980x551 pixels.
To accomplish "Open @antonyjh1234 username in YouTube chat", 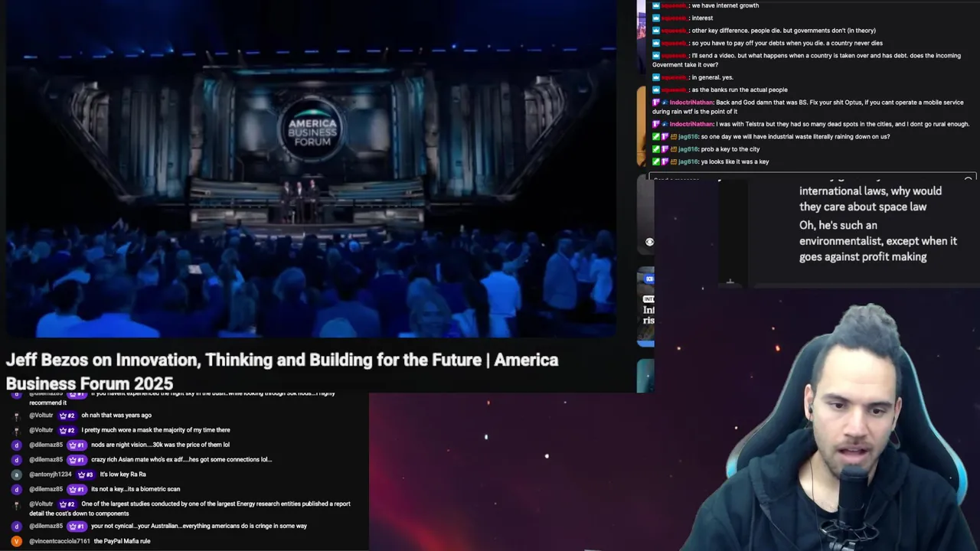I will pos(51,474).
